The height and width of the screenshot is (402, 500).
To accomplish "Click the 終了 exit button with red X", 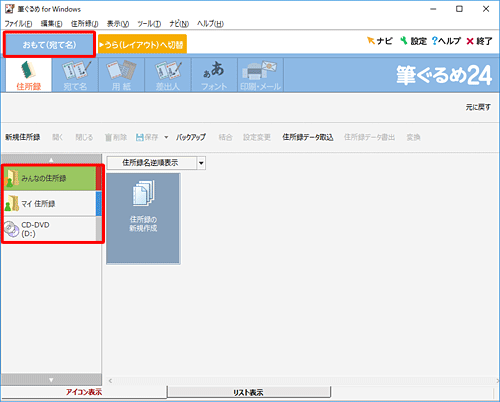I will [479, 41].
